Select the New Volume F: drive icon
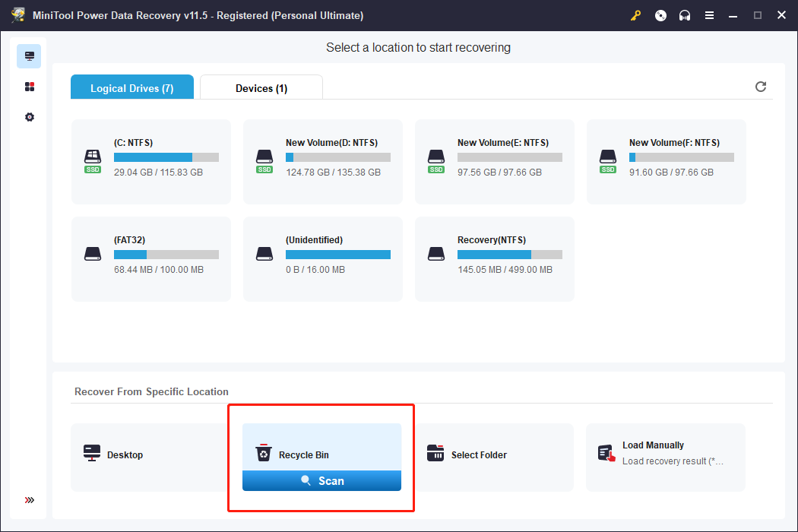Viewport: 798px width, 532px height. click(608, 161)
